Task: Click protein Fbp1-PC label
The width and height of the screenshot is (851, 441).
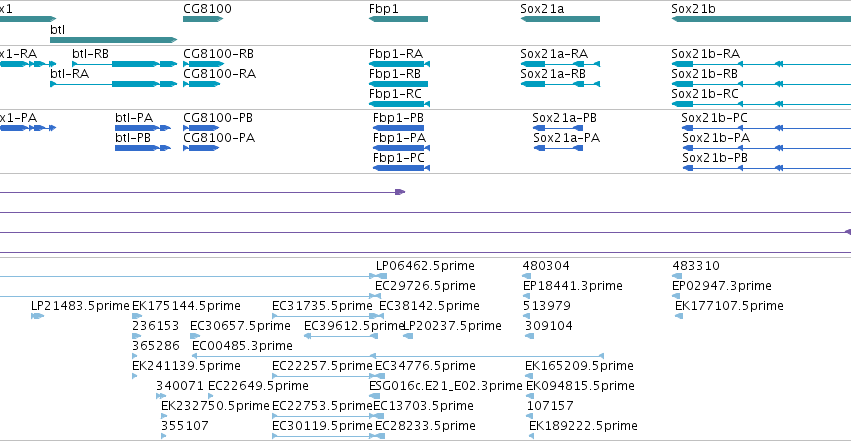Action: tap(399, 158)
